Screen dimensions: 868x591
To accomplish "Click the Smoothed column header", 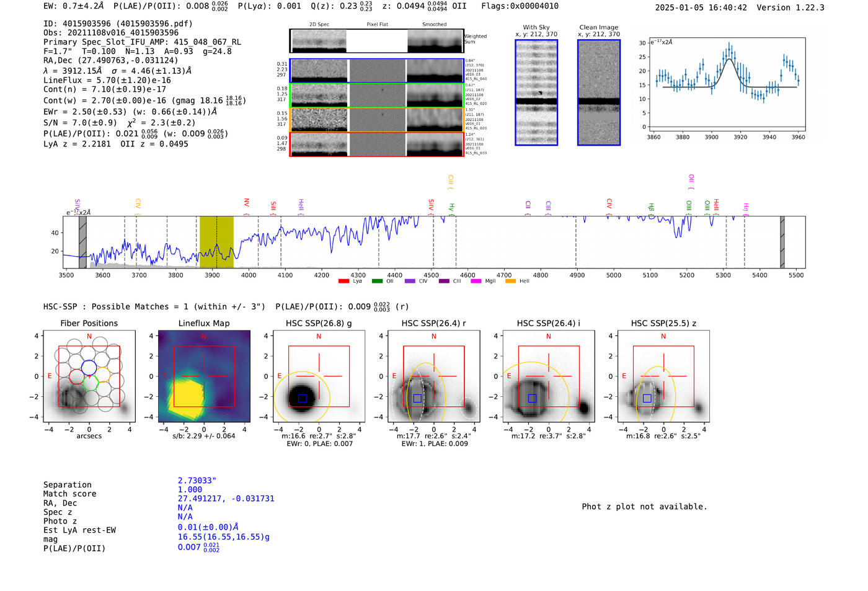I will coord(435,24).
